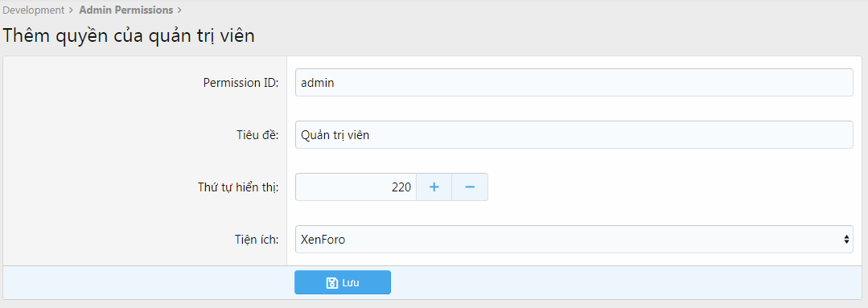Click the Thêm quyền của quản trị viên heading
This screenshot has width=868, height=308.
pos(129,35)
